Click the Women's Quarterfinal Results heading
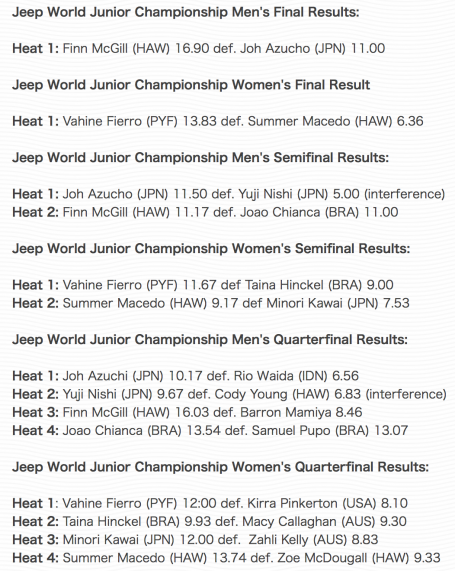Viewport: 455px width, 571px height. (x=220, y=467)
